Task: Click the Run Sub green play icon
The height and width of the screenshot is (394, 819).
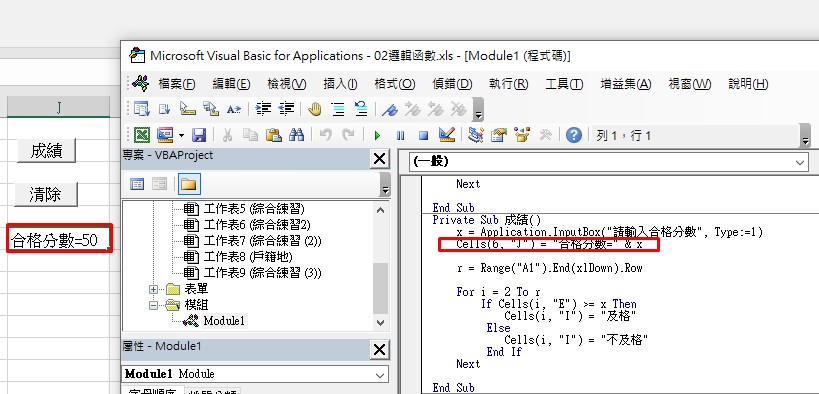Action: tap(377, 136)
